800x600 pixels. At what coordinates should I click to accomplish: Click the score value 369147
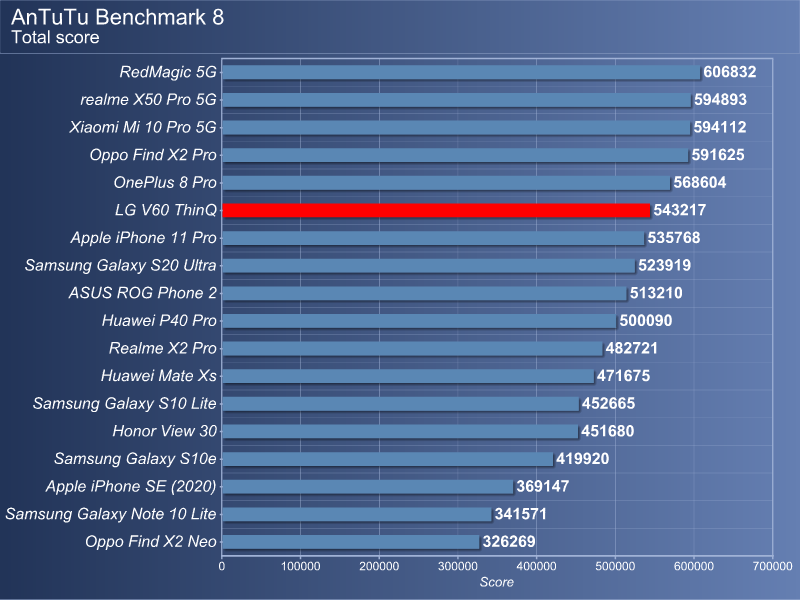point(542,486)
